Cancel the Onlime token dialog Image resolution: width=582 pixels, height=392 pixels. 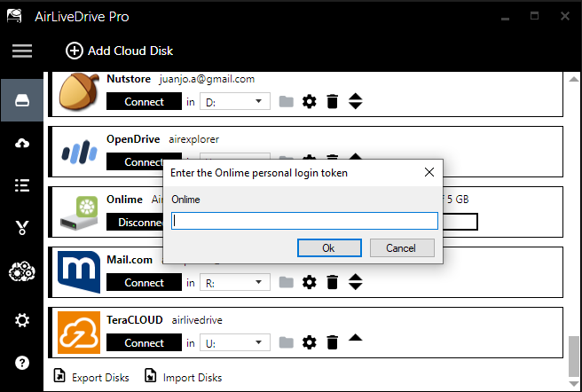(402, 248)
